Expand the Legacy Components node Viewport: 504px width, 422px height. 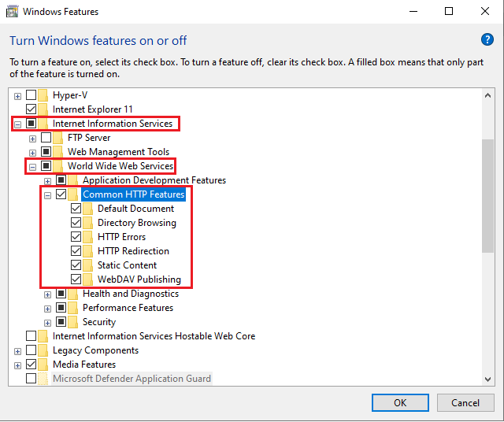[x=17, y=351]
